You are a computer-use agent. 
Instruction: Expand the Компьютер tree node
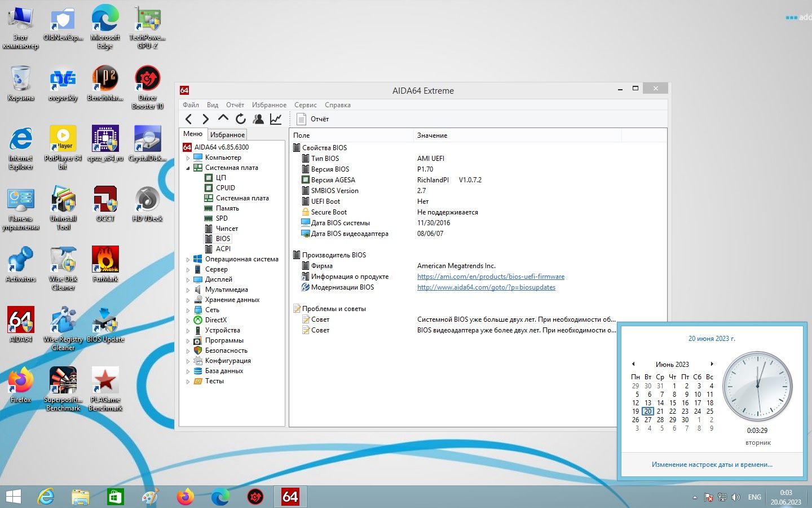(188, 158)
